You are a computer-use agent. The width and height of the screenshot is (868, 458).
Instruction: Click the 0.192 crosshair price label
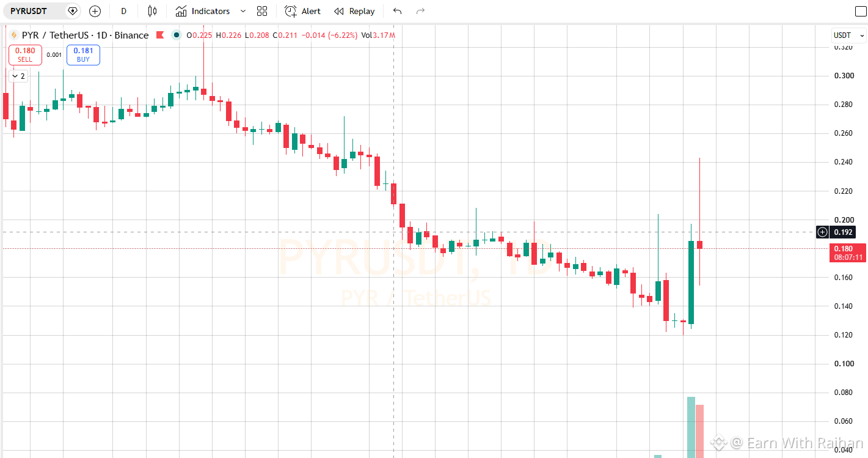pos(842,232)
